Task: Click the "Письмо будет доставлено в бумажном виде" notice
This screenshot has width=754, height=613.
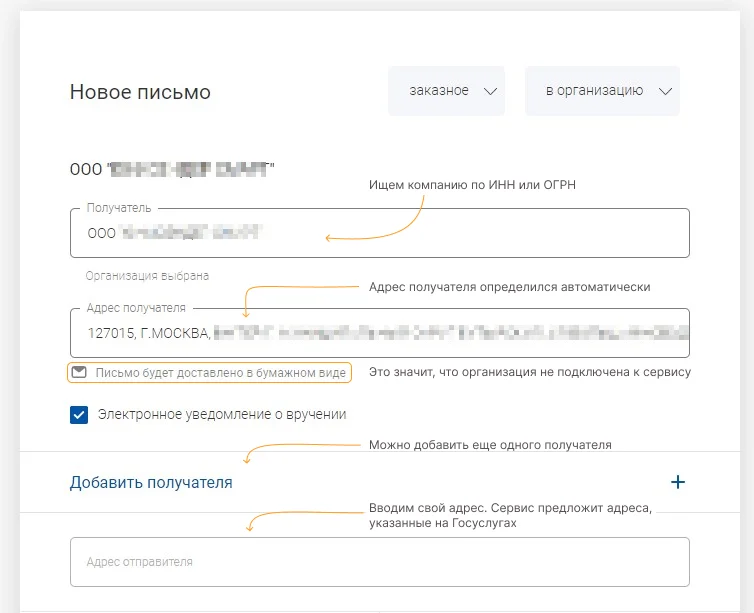Action: (x=220, y=373)
